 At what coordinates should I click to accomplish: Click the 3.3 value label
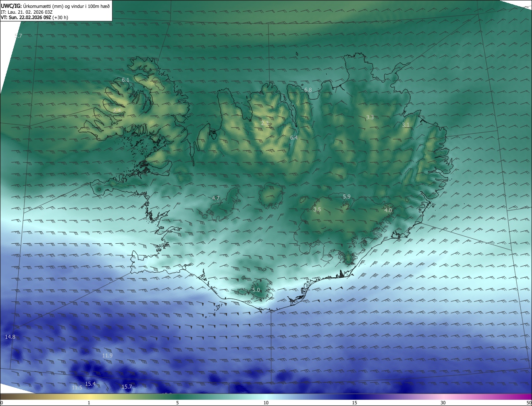[x=370, y=117]
